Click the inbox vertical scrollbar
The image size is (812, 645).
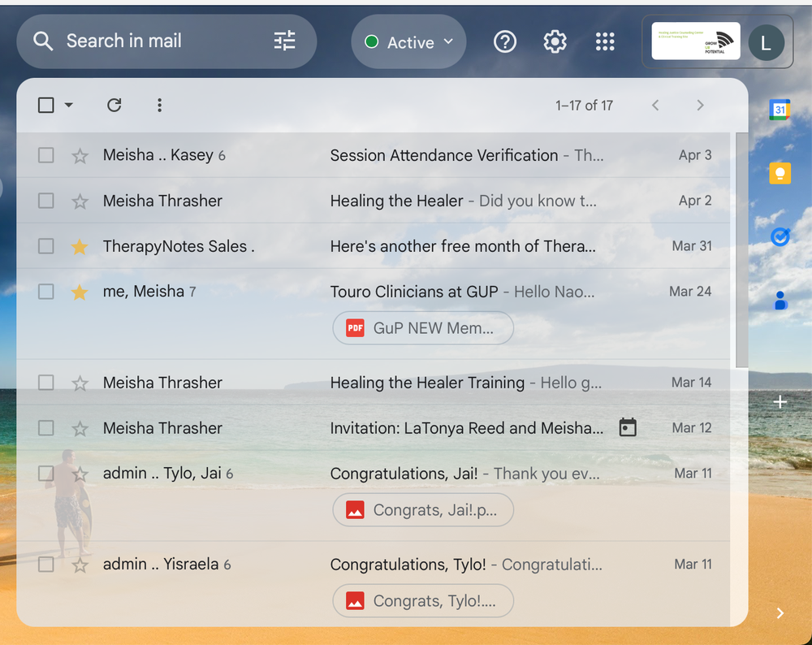[741, 252]
